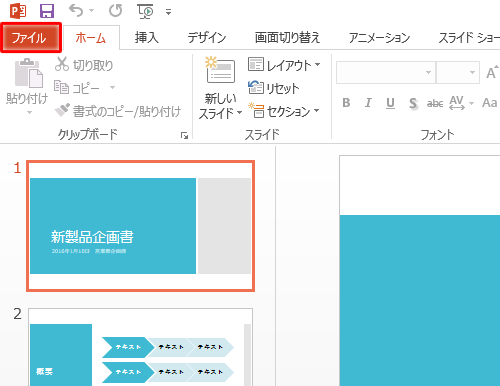Toggle Strikethrough abc formatting
The width and height of the screenshot is (500, 386).
(x=435, y=103)
